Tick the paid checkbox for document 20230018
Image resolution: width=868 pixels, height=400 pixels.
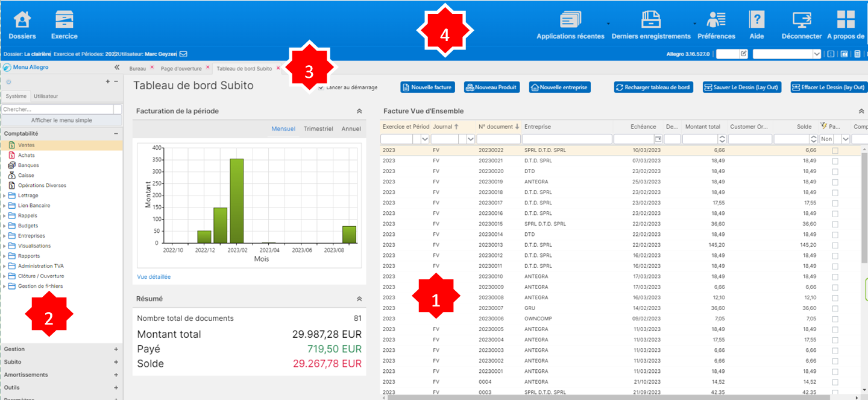(x=835, y=192)
